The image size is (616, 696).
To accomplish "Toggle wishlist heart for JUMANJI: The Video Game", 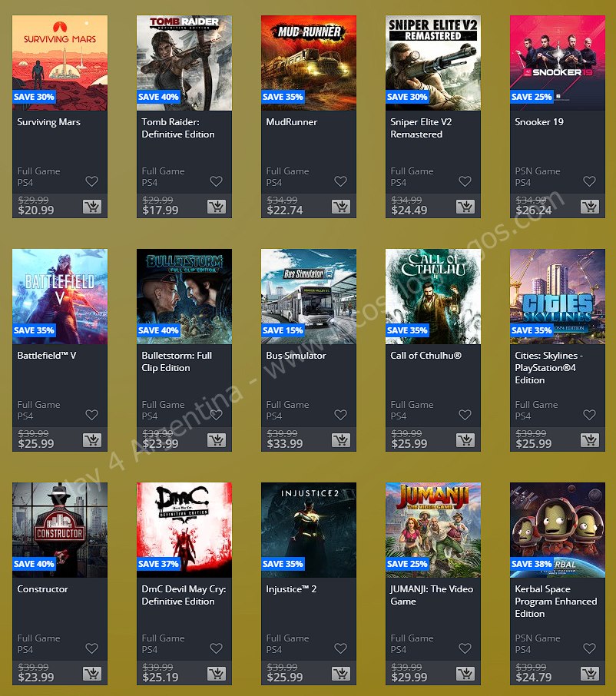I will click(465, 648).
